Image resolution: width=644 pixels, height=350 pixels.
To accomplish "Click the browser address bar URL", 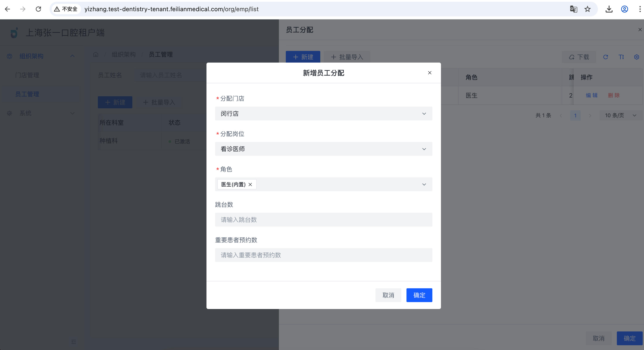I will coord(172,9).
